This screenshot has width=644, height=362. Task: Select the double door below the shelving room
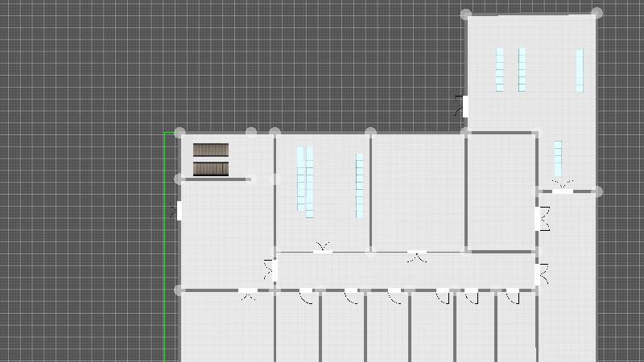[323, 249]
